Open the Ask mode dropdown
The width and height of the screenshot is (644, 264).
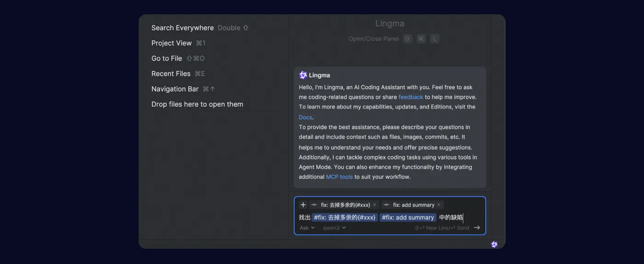pyautogui.click(x=307, y=228)
